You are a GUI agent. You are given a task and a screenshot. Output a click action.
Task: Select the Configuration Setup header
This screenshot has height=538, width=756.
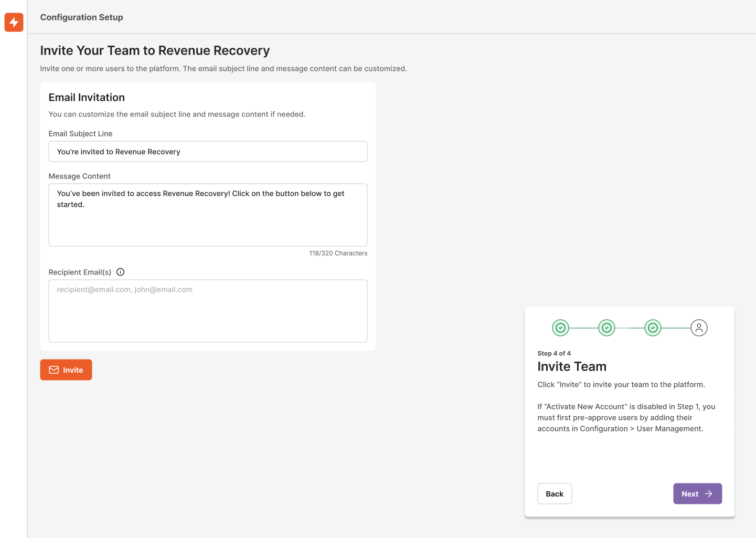tap(81, 17)
